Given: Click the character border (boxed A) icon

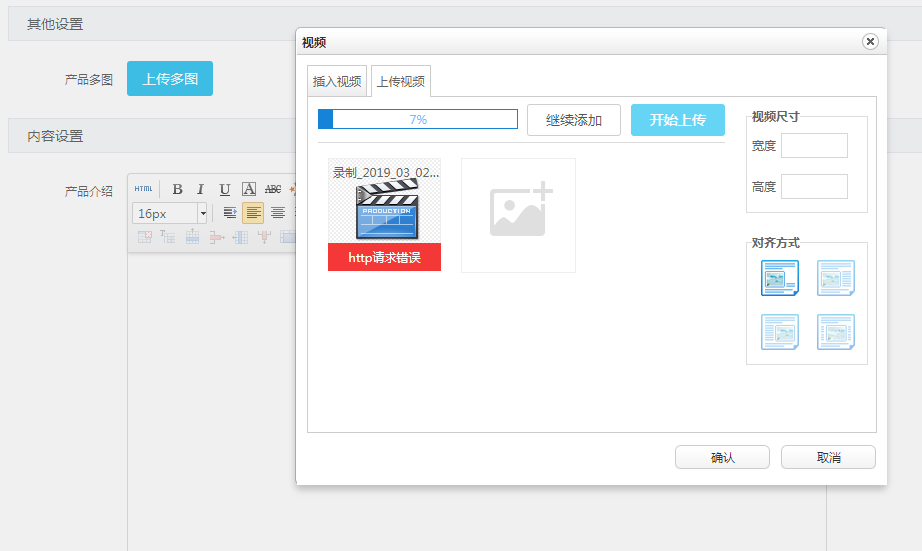Looking at the screenshot, I should pyautogui.click(x=248, y=189).
